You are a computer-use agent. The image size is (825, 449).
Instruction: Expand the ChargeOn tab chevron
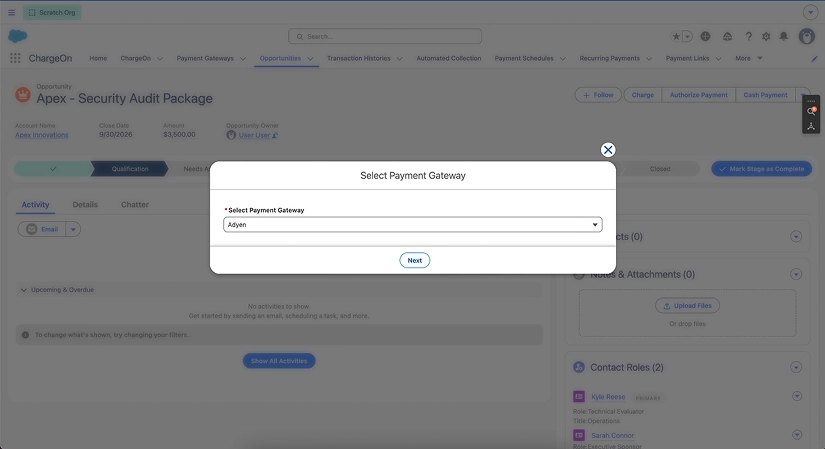coord(160,58)
